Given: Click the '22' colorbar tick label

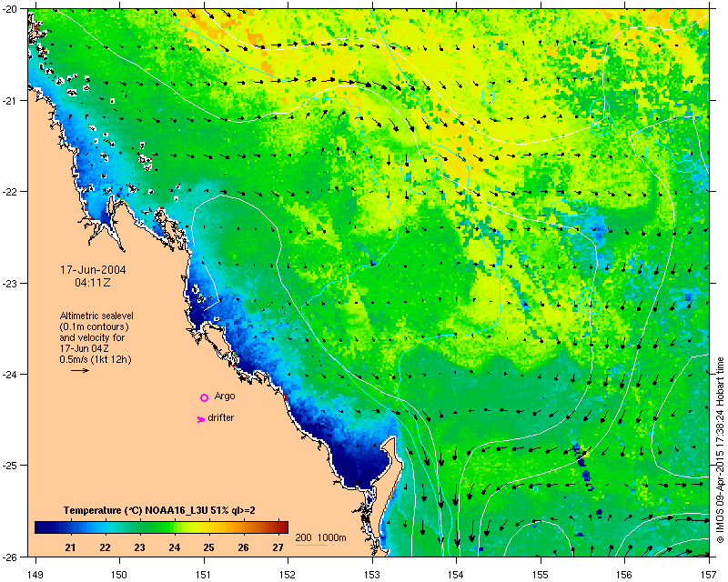Looking at the screenshot, I should (x=105, y=547).
